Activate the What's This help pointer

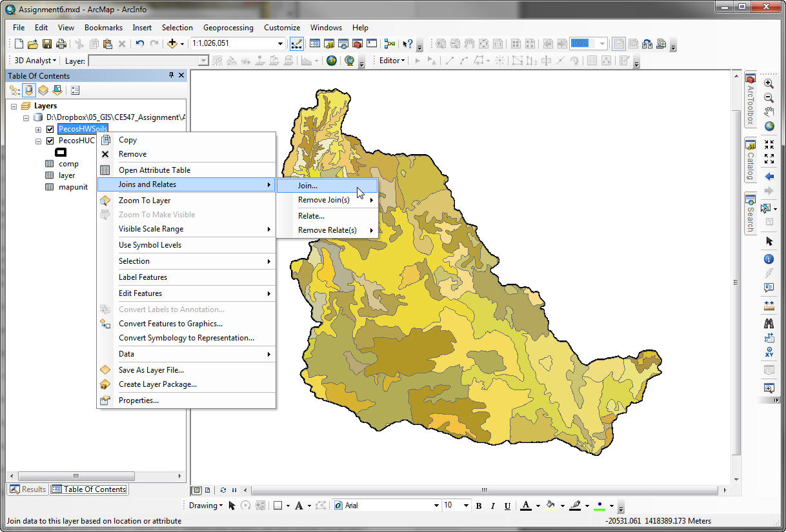(x=408, y=44)
